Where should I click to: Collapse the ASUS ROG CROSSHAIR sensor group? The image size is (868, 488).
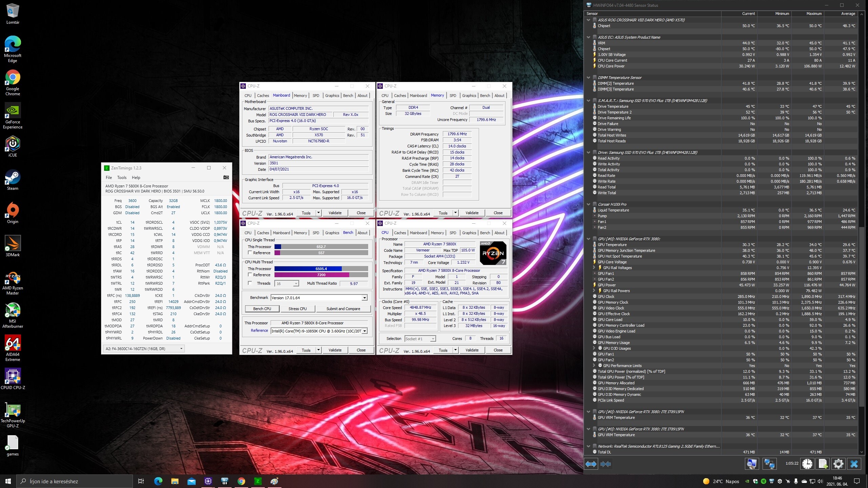(x=589, y=20)
